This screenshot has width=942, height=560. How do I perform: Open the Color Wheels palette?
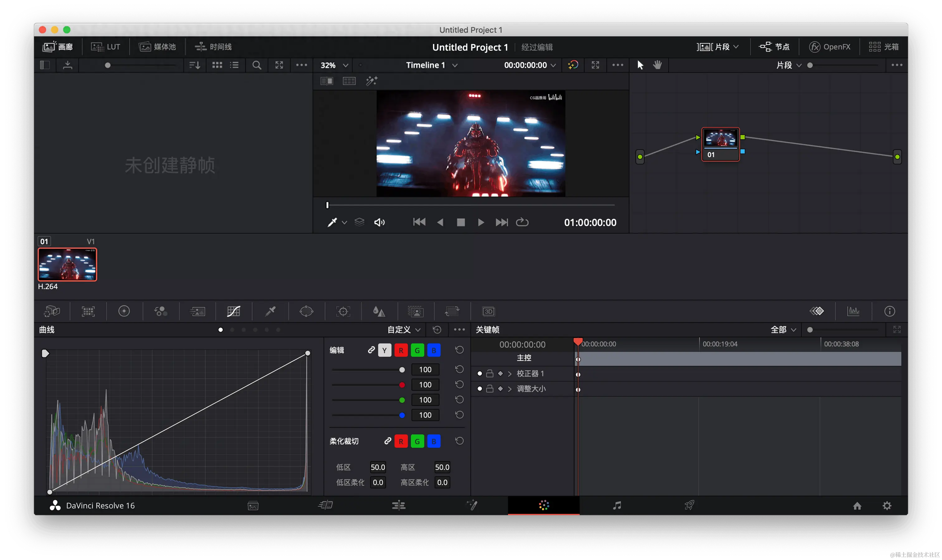click(x=124, y=311)
